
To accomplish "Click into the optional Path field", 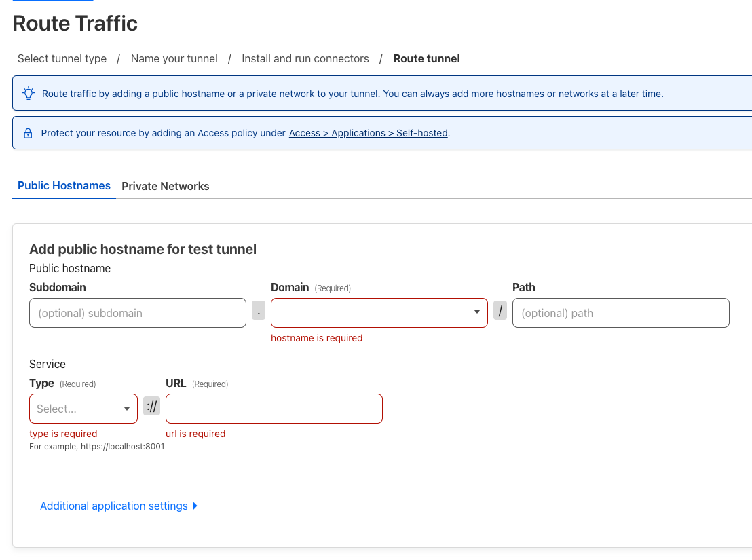I will tap(620, 313).
